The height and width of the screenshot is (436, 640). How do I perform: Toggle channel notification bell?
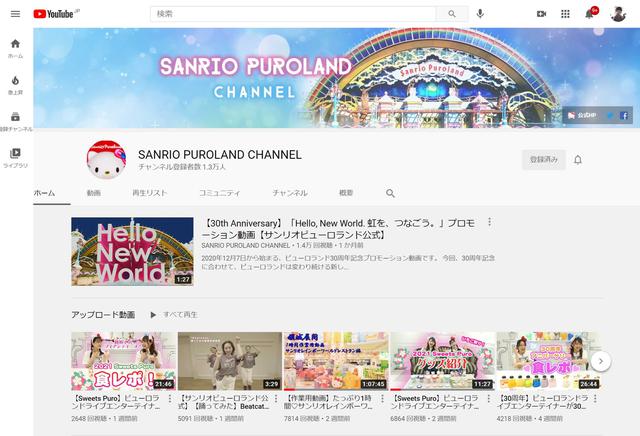578,160
